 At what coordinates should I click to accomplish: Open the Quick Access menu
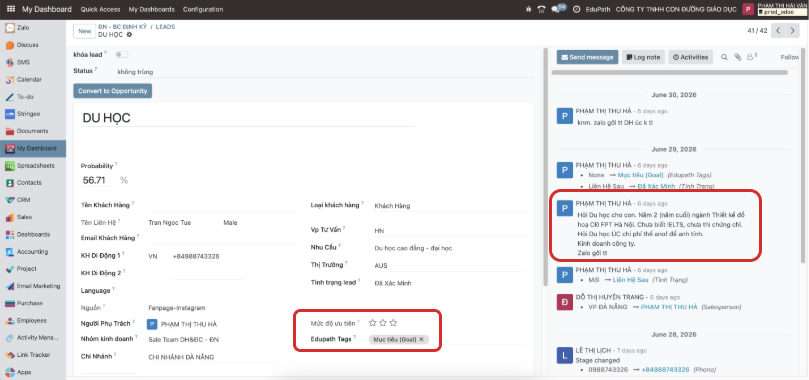101,9
